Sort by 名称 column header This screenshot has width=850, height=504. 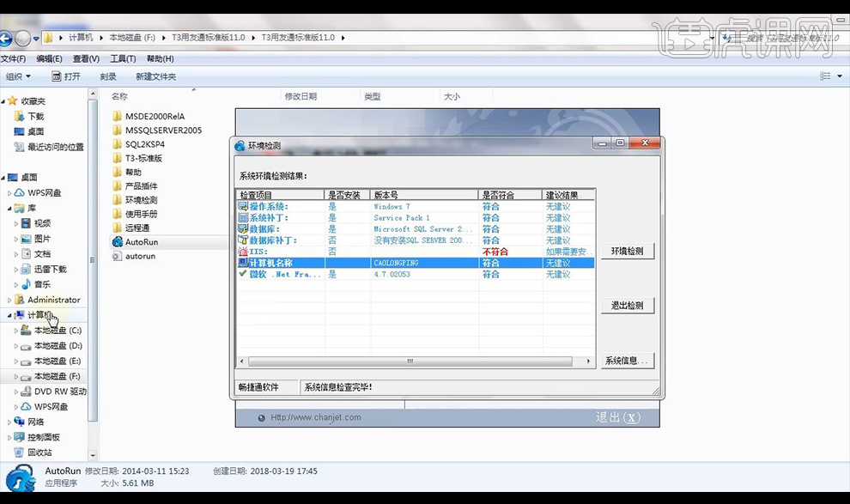(x=119, y=96)
